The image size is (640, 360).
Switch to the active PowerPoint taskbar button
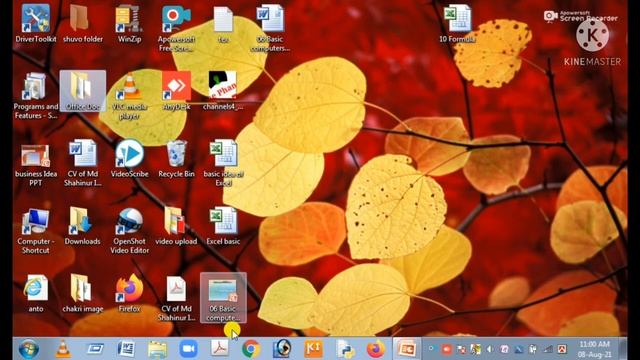(x=407, y=349)
